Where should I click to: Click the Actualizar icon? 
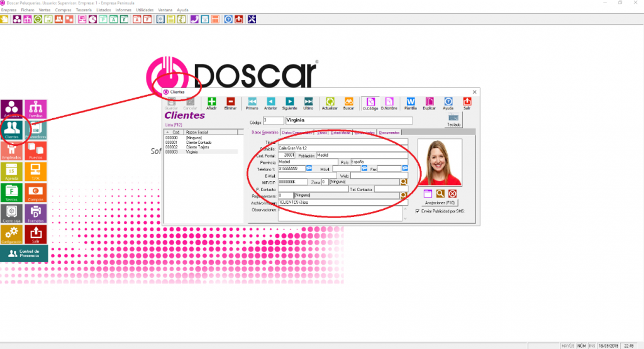pos(330,104)
